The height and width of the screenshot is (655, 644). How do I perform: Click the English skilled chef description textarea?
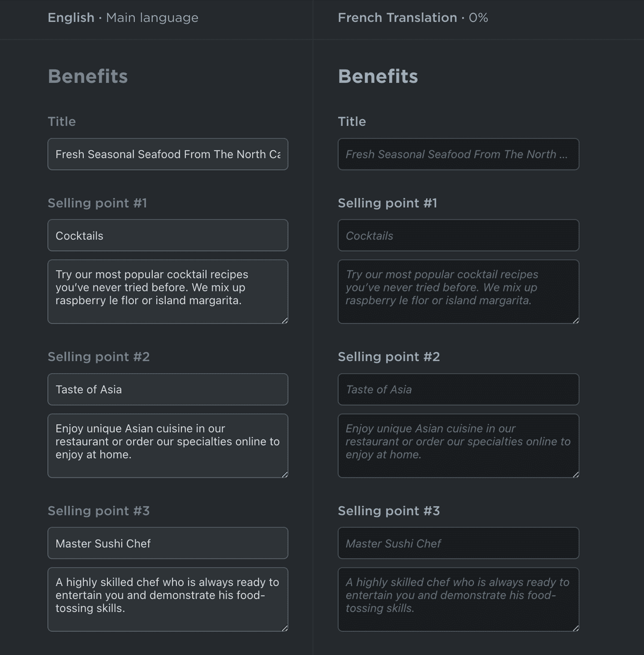point(167,599)
